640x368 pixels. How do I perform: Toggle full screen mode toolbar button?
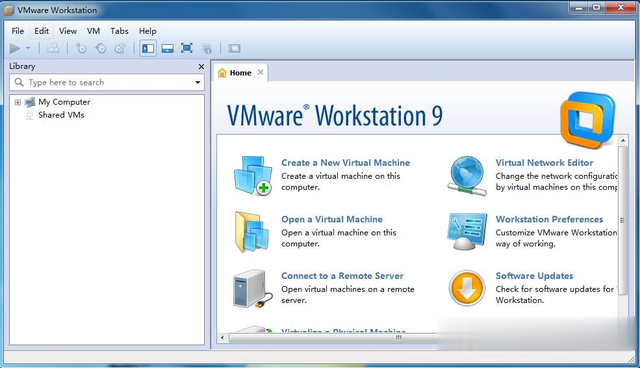point(187,49)
